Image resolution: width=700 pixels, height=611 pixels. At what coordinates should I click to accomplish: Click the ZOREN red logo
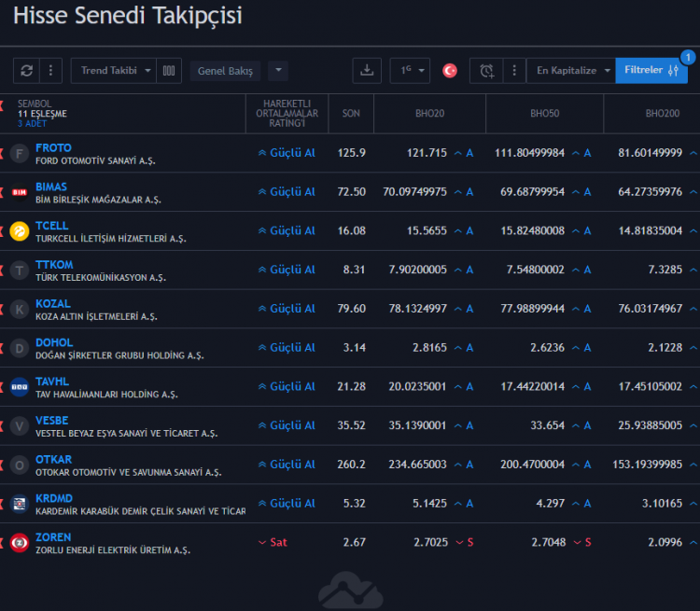click(x=20, y=543)
